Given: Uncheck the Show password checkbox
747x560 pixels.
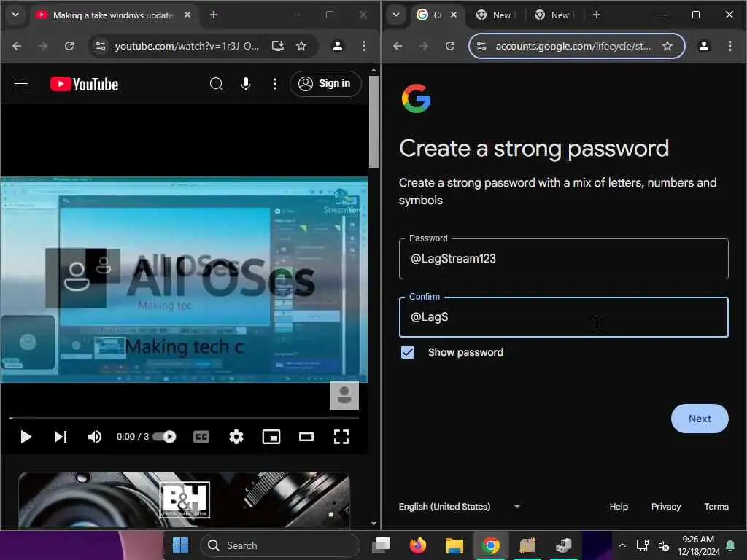Looking at the screenshot, I should (408, 352).
